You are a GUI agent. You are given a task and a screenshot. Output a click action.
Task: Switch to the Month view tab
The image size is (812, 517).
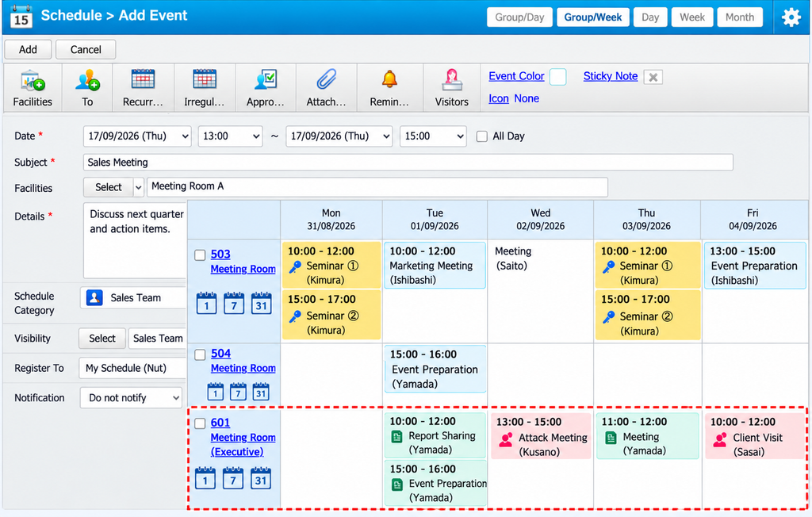[x=740, y=17]
